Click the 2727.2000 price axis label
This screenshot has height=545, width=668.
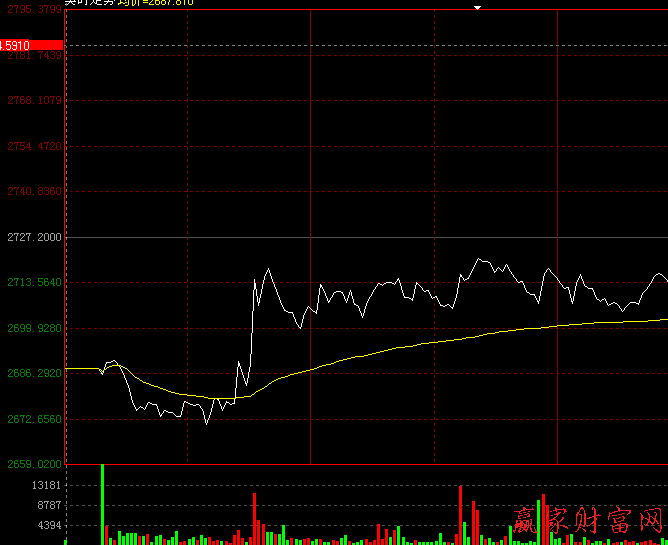pos(33,237)
